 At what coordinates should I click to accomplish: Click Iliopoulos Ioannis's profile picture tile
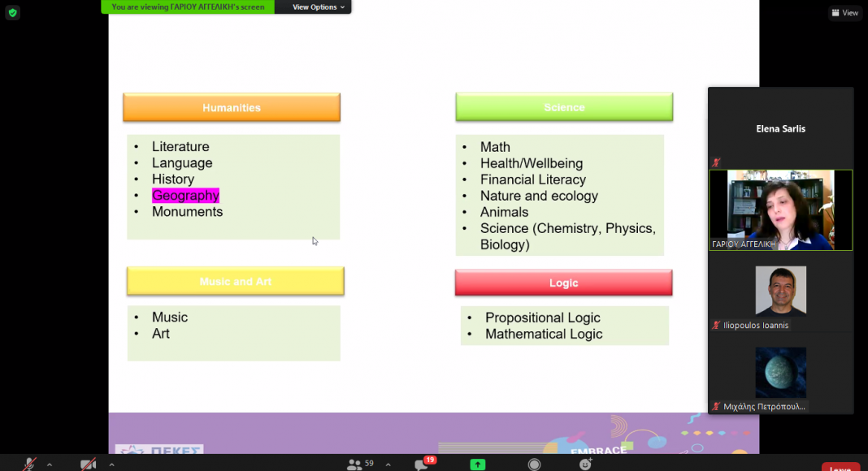coord(780,290)
